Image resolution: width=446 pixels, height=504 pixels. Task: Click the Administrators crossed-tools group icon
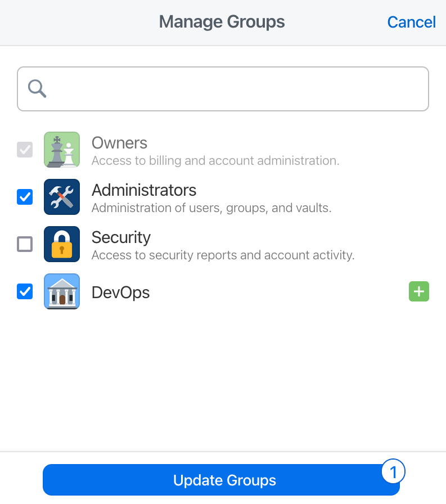(62, 197)
